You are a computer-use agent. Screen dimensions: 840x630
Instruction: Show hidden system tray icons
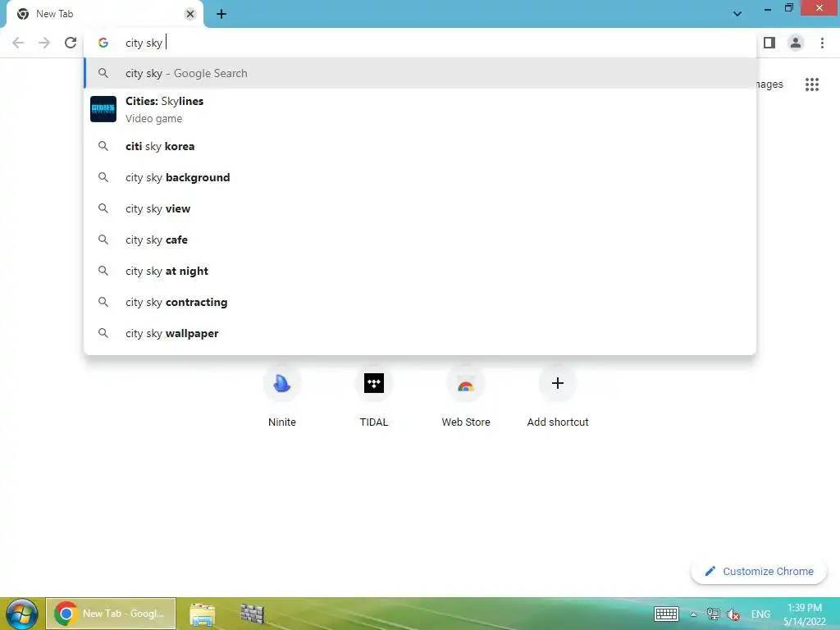pyautogui.click(x=693, y=614)
